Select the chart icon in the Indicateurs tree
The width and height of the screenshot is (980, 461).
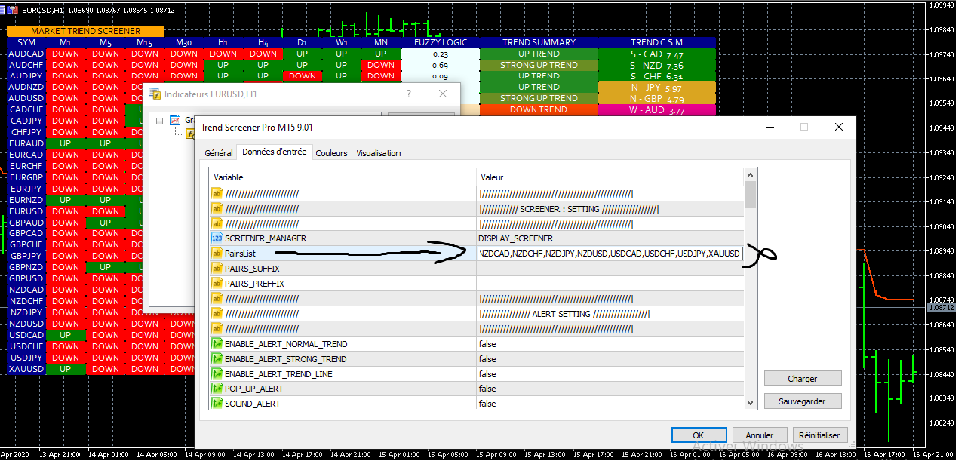coord(175,120)
